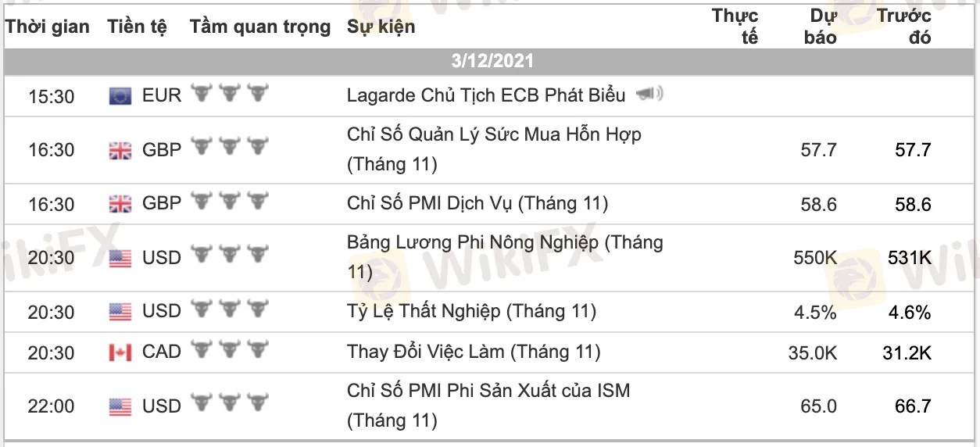This screenshot has width=980, height=447.
Task: Open Thay Đổi Việc Làm event
Action: tap(474, 352)
